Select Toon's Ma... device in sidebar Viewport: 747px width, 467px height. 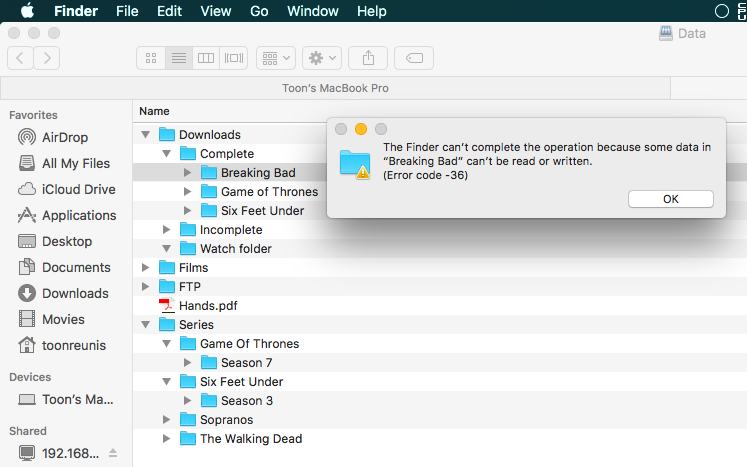(x=66, y=399)
